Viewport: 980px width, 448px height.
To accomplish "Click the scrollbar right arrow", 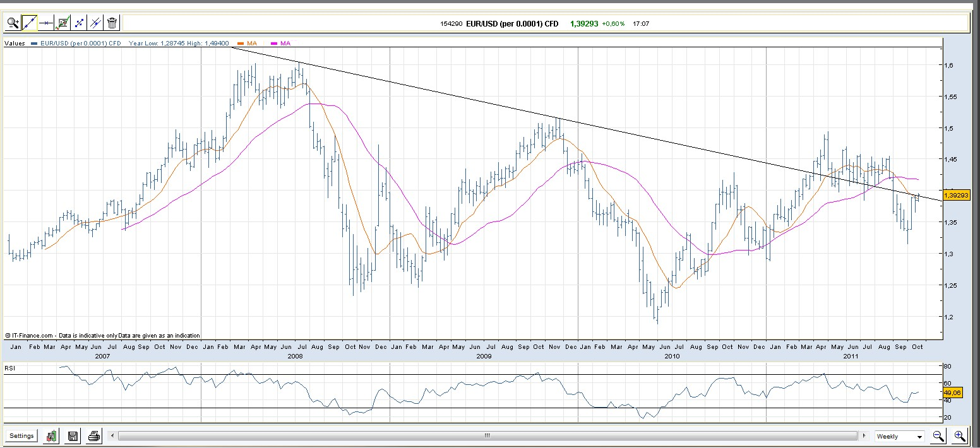I will pos(863,435).
